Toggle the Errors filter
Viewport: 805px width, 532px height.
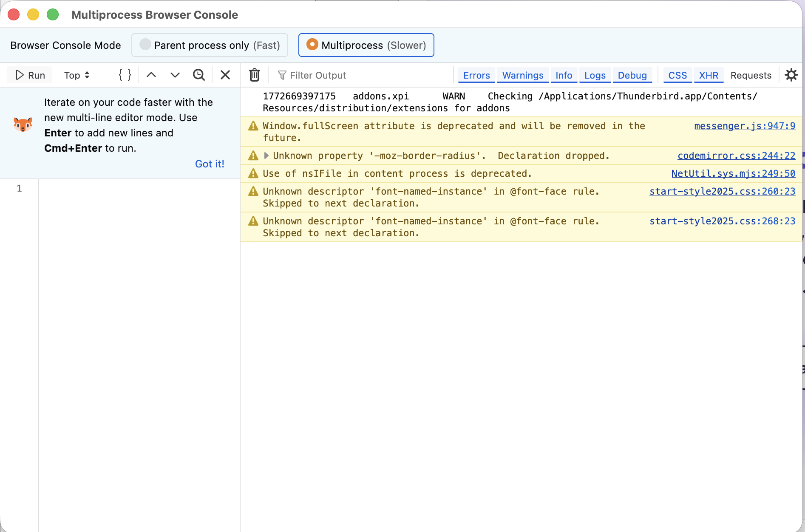[x=476, y=75]
